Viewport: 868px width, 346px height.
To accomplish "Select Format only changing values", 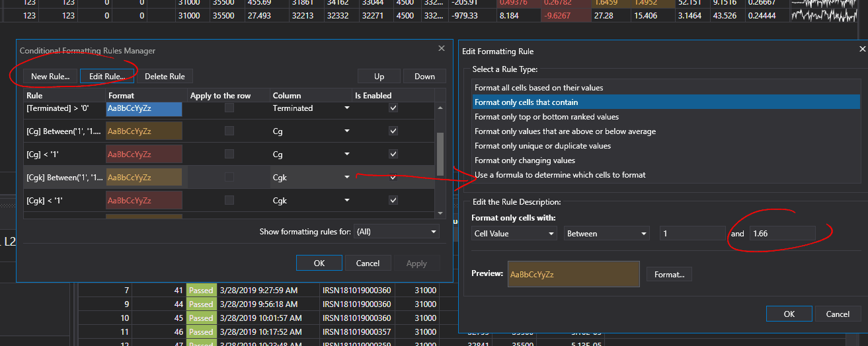I will (666, 160).
